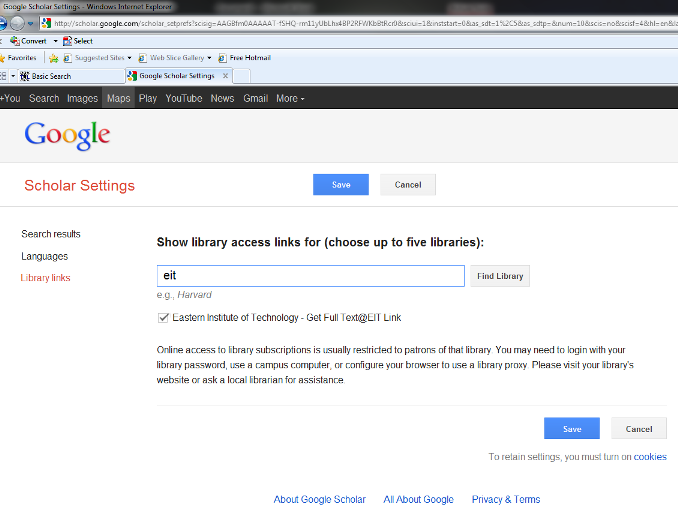The width and height of the screenshot is (678, 520).
Task: Open Privacy & Terms link
Action: click(506, 500)
